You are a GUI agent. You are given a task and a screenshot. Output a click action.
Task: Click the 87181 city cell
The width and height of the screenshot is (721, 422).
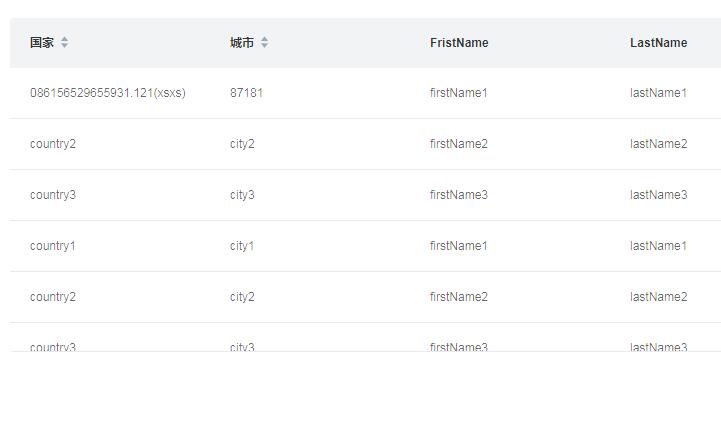pyautogui.click(x=246, y=93)
